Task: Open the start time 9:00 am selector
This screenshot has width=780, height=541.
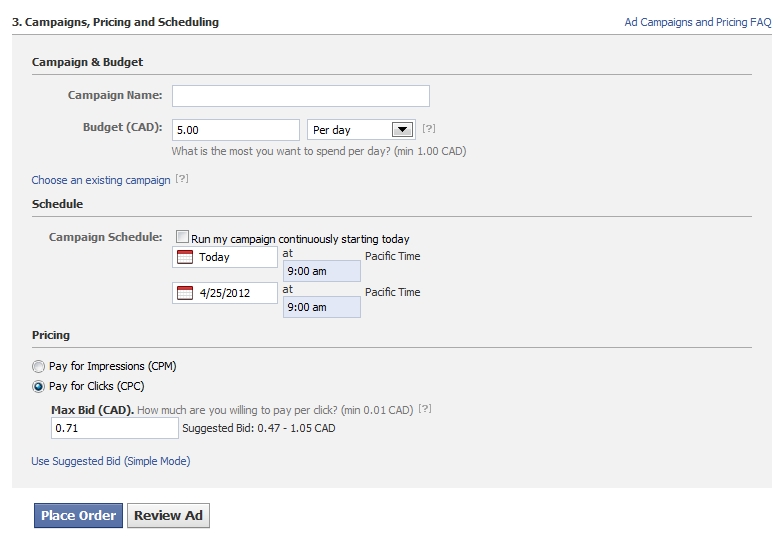Action: (x=322, y=271)
